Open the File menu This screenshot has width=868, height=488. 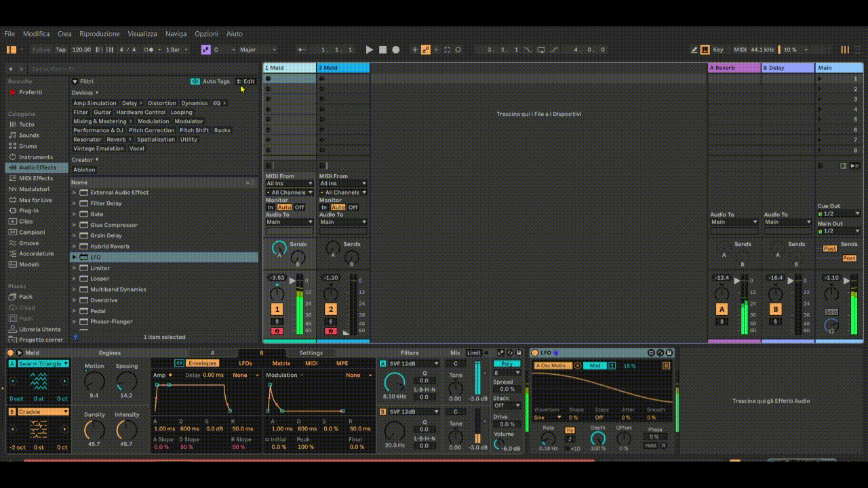[9, 34]
